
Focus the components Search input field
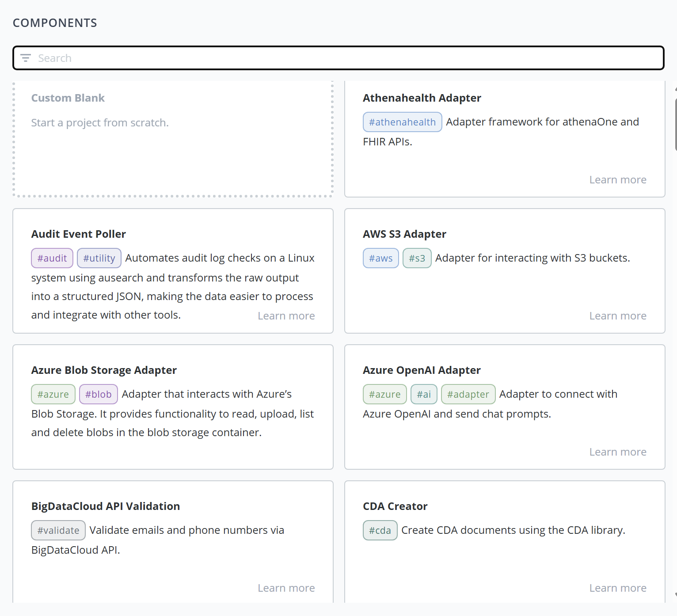point(338,58)
